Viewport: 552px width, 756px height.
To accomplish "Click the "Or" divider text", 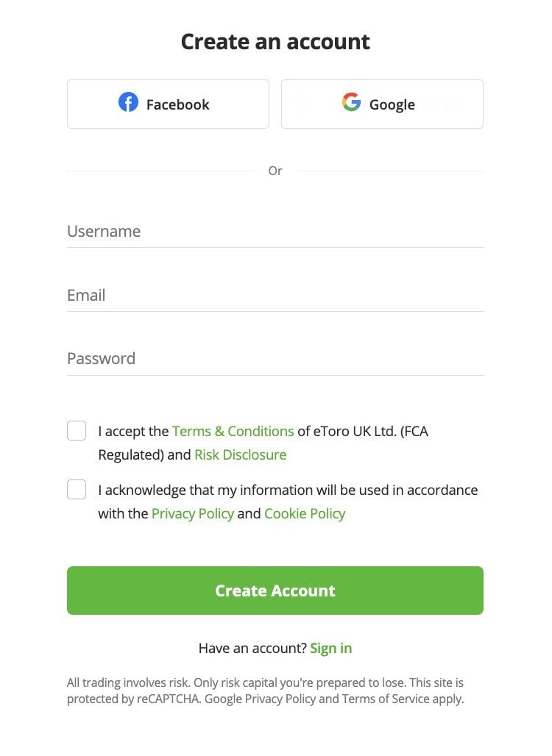I will coord(275,170).
